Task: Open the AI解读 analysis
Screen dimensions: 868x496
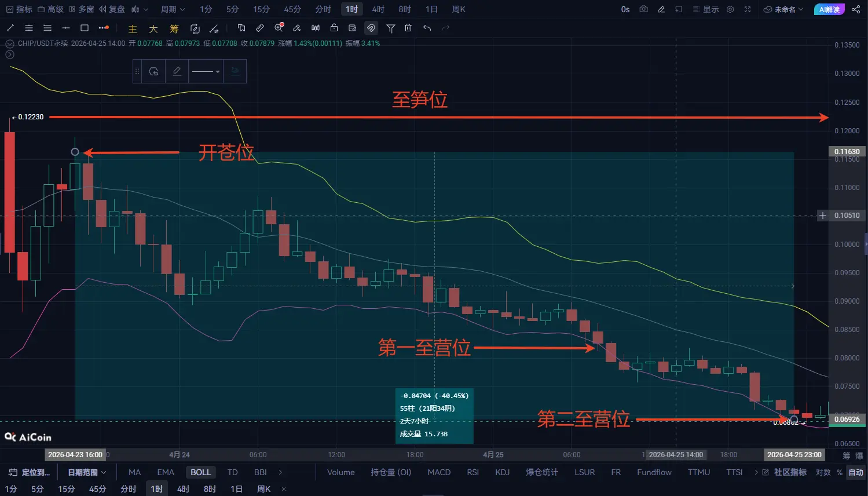Action: 829,9
